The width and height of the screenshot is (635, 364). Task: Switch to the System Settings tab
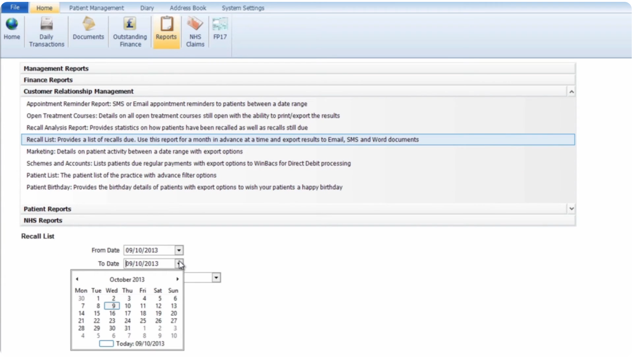click(243, 8)
